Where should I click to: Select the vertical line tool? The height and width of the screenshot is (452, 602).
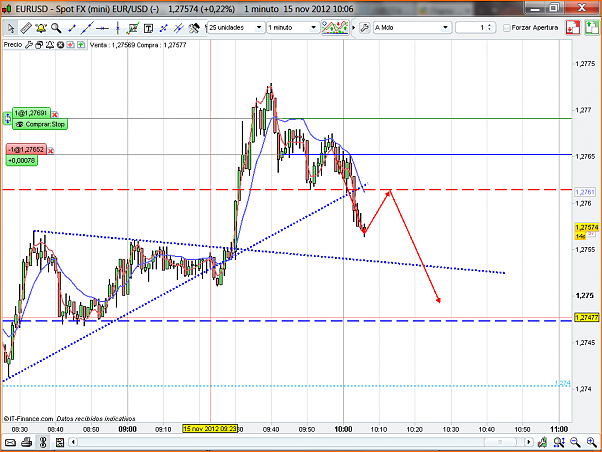pos(117,28)
